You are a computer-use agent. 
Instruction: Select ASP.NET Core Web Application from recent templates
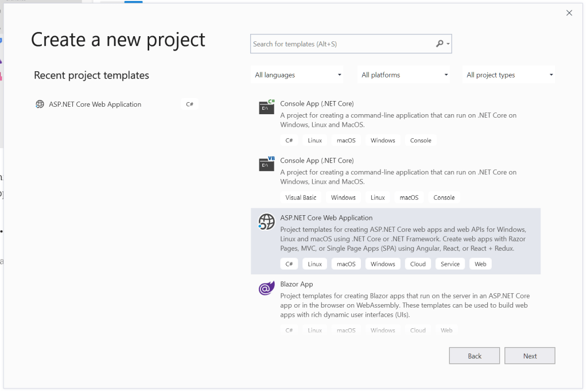(x=92, y=104)
